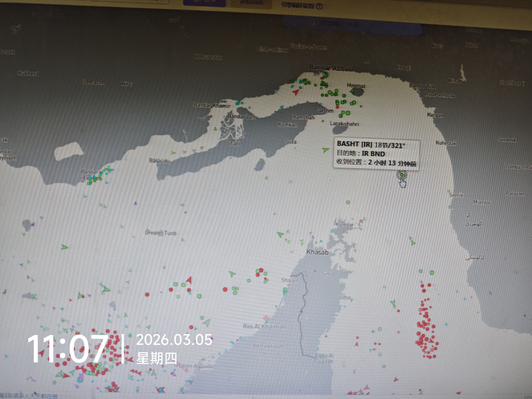The width and height of the screenshot is (532, 399).
Task: Click the Ras Al Khaimah map label
Action: (x=264, y=326)
